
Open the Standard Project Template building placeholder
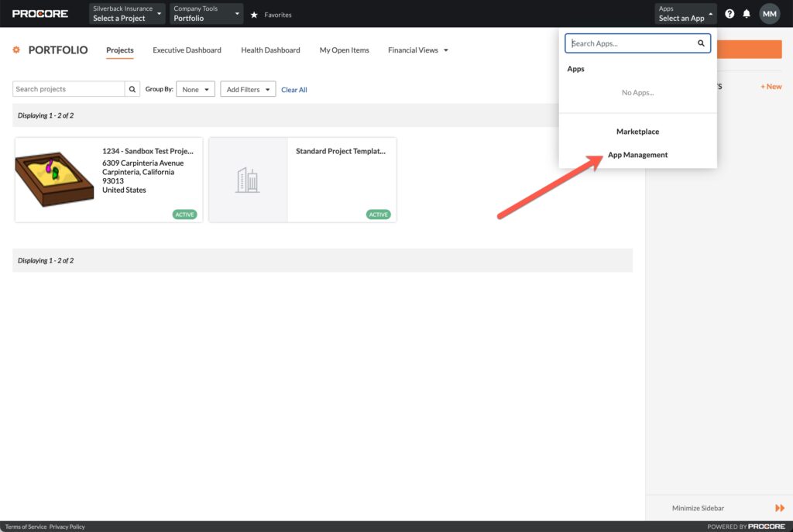pyautogui.click(x=248, y=180)
